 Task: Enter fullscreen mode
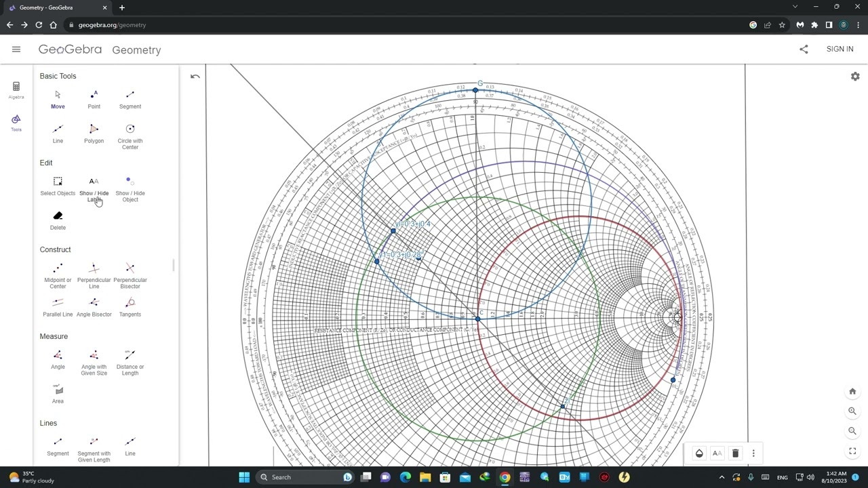tap(852, 451)
